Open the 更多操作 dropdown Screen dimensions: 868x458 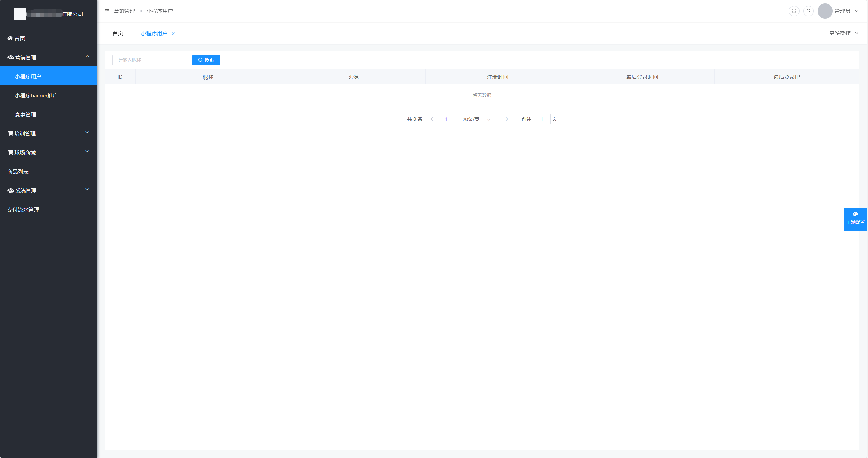click(844, 33)
